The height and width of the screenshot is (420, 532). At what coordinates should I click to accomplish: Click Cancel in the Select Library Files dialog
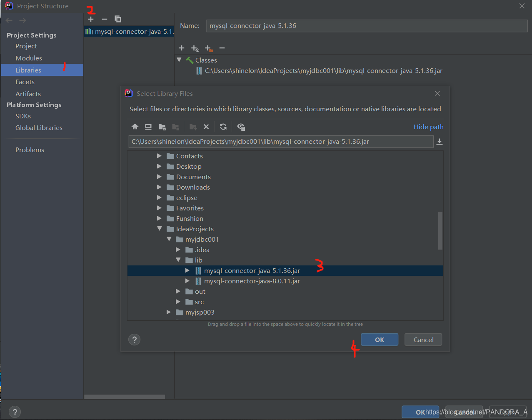(x=423, y=340)
